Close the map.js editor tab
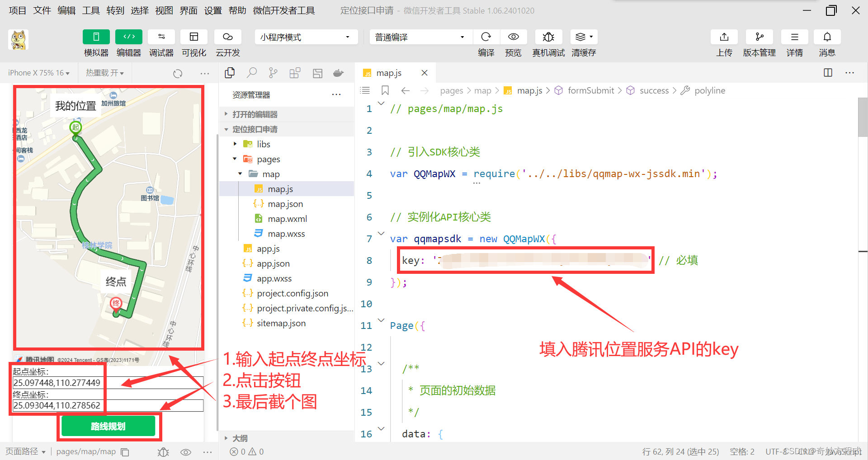The image size is (868, 460). point(424,73)
